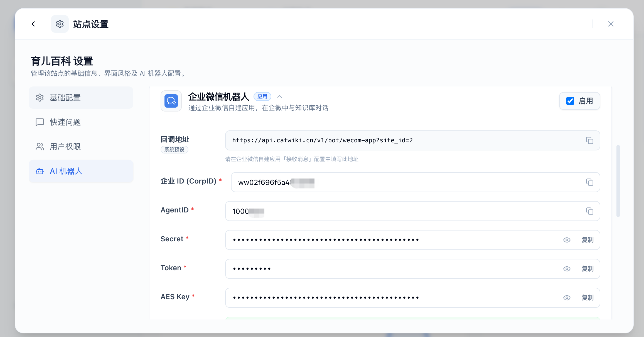Show the AES Key value
The image size is (644, 337).
567,298
